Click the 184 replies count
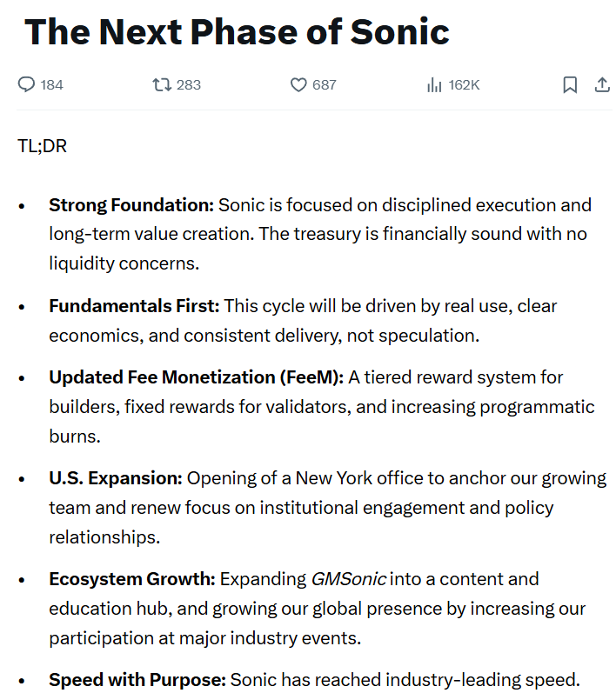Viewport: 616px width, 693px height. click(52, 84)
